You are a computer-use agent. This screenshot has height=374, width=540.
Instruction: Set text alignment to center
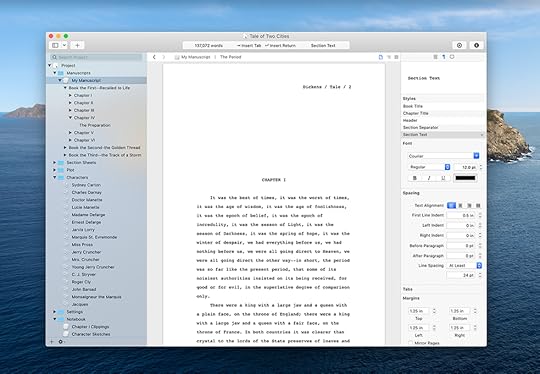[x=460, y=206]
